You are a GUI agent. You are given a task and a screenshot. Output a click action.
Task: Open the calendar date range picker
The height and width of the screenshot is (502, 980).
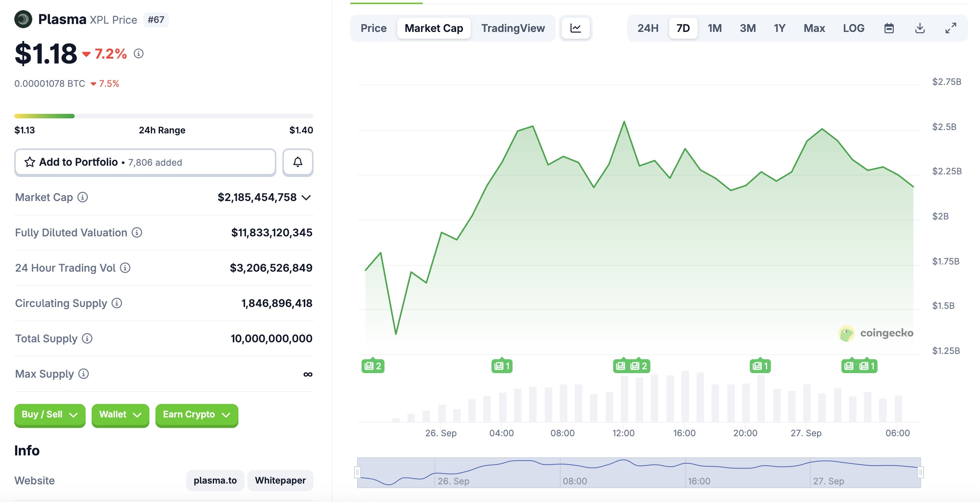[889, 28]
